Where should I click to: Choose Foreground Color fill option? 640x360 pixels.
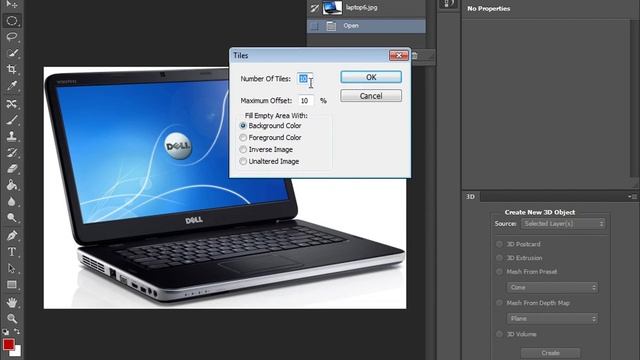243,138
